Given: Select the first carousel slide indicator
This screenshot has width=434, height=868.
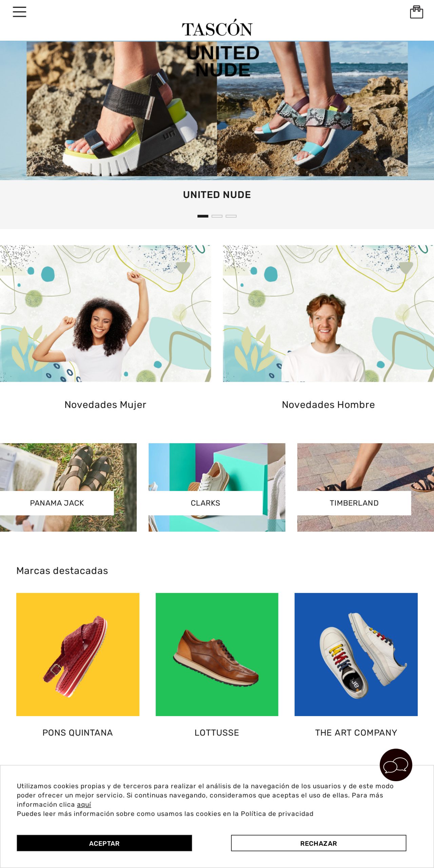Looking at the screenshot, I should coord(203,216).
